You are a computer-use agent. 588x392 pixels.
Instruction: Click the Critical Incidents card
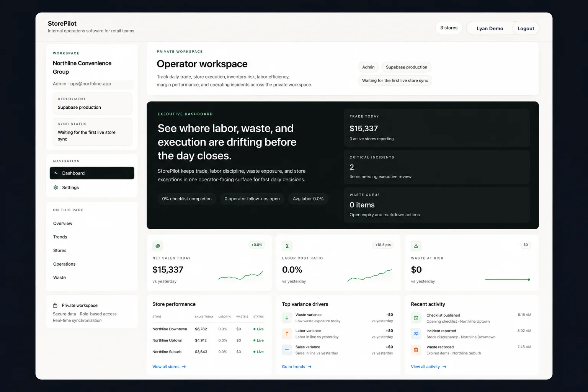click(x=436, y=167)
